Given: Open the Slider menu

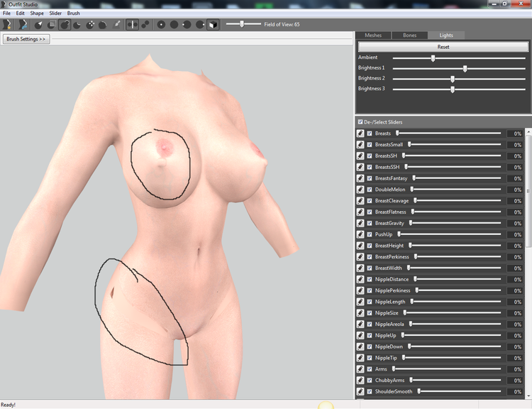Looking at the screenshot, I should pyautogui.click(x=55, y=13).
